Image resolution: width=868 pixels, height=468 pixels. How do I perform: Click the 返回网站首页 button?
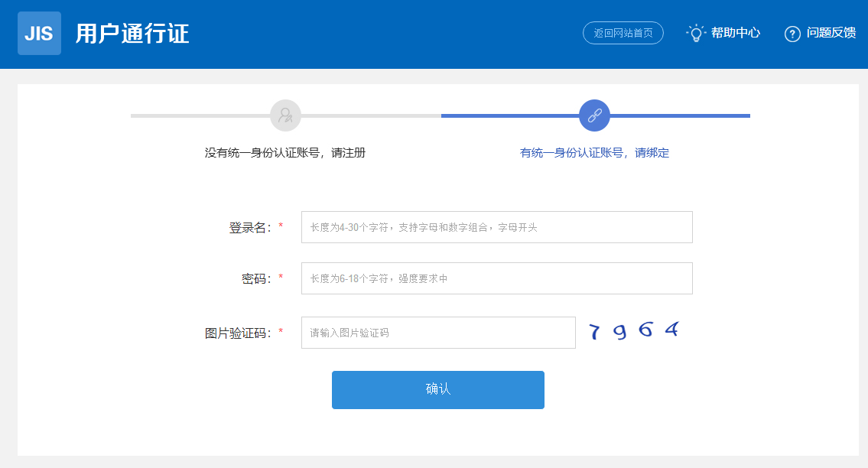(x=623, y=33)
